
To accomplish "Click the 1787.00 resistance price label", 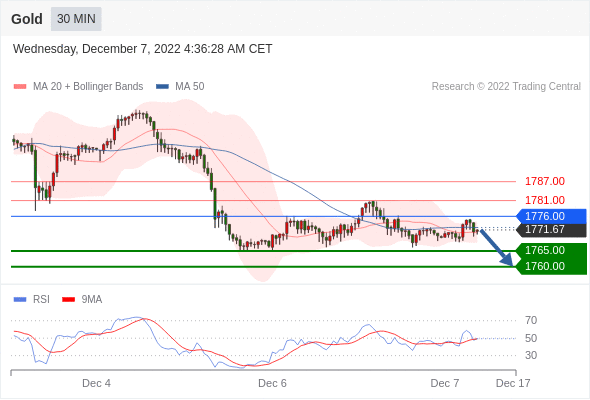I will coord(544,181).
